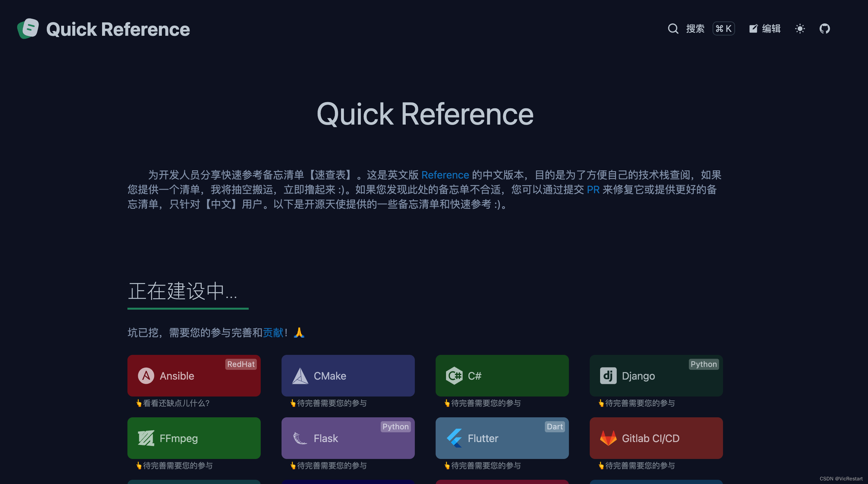
Task: Open the Ansible cheatsheet card
Action: point(194,375)
